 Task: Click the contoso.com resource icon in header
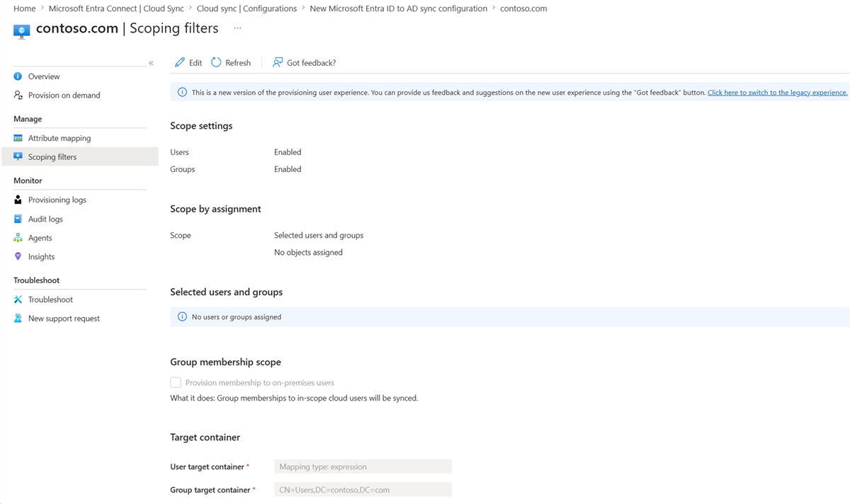[x=22, y=32]
